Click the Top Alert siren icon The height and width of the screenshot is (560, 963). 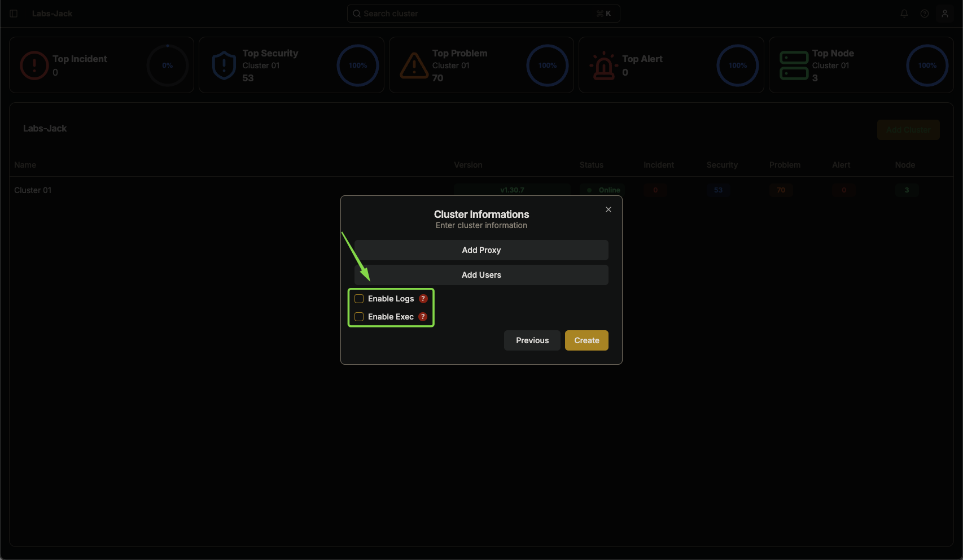click(x=604, y=65)
